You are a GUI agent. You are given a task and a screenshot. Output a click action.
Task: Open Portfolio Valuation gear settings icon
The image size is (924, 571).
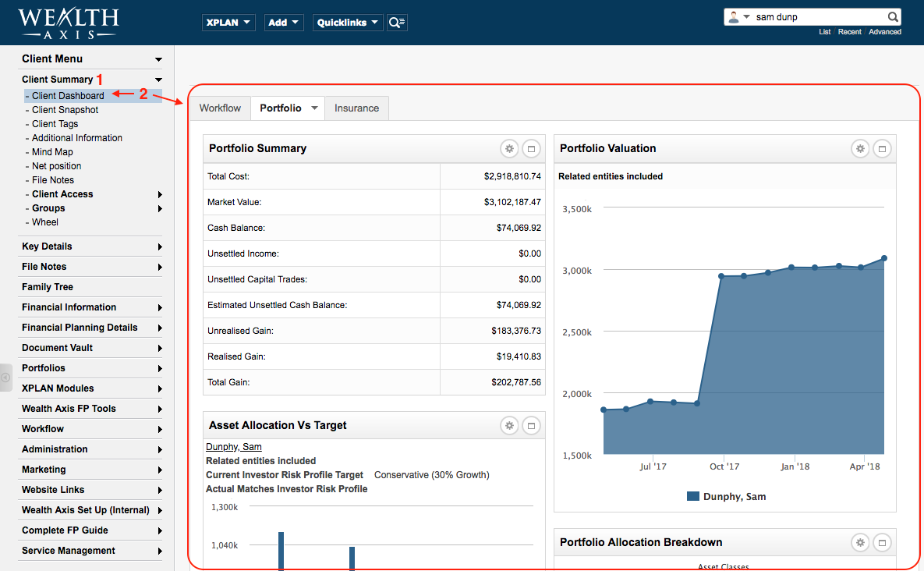(x=860, y=148)
